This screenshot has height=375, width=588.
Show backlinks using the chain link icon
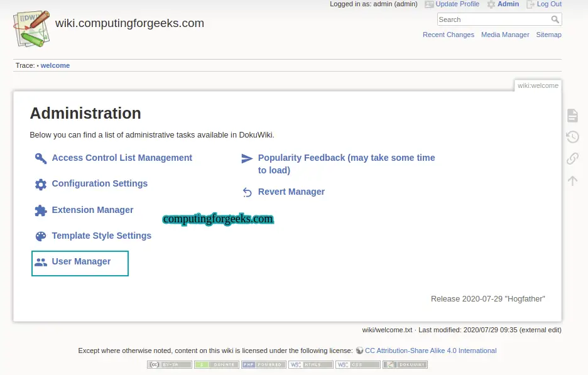pos(572,159)
